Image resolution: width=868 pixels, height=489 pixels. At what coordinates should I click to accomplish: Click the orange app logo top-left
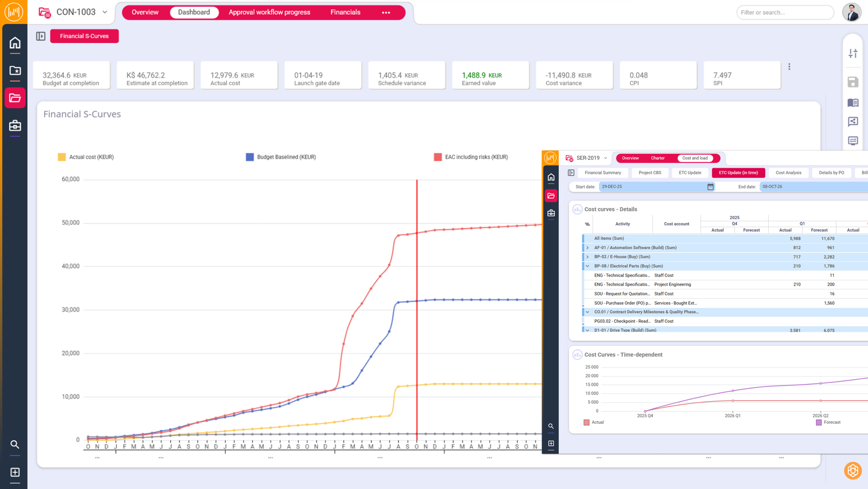[x=14, y=12]
